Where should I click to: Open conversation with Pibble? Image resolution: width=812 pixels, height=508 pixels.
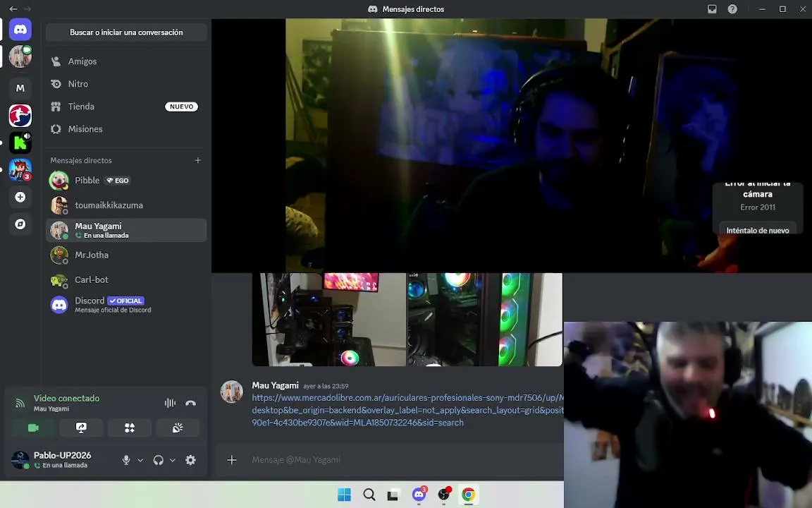coord(126,181)
